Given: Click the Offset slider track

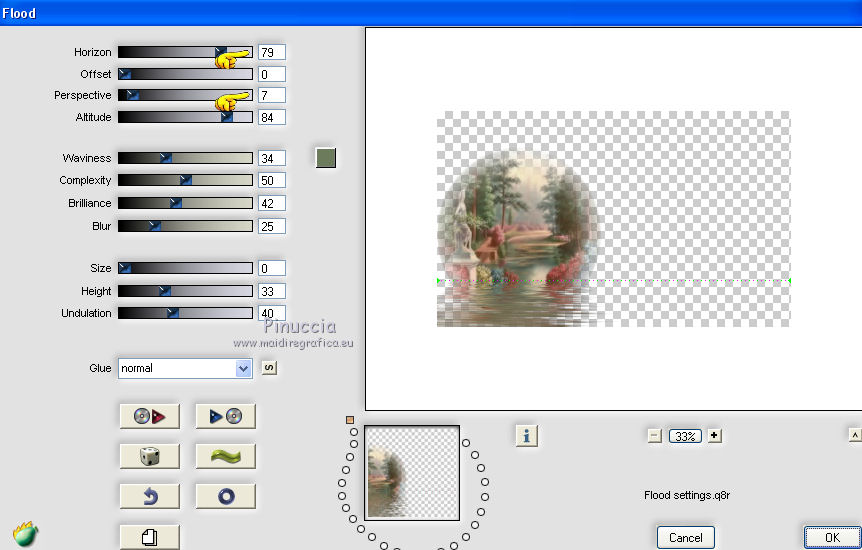Looking at the screenshot, I should [x=185, y=74].
